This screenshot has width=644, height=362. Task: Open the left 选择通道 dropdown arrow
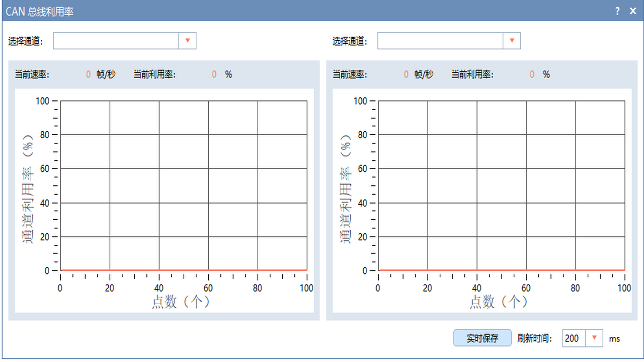tap(188, 41)
